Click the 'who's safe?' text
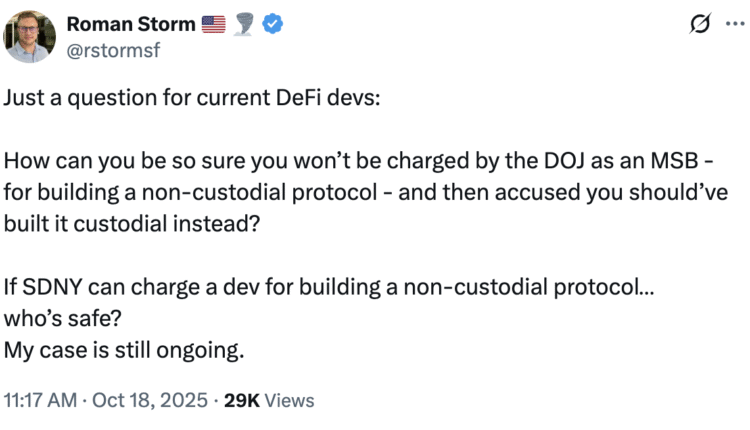The image size is (750, 430). click(58, 319)
